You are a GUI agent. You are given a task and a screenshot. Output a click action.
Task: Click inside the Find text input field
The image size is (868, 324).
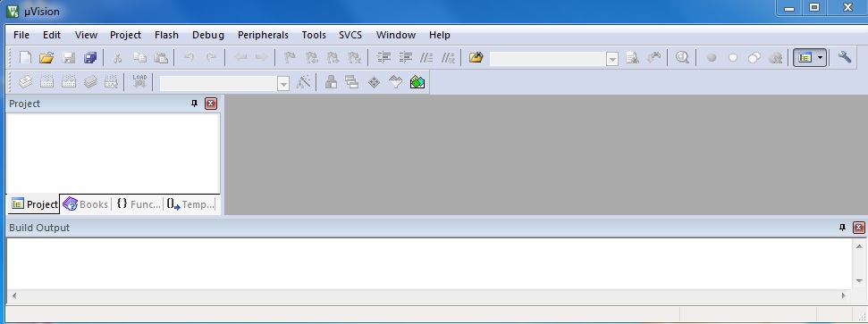[548, 59]
